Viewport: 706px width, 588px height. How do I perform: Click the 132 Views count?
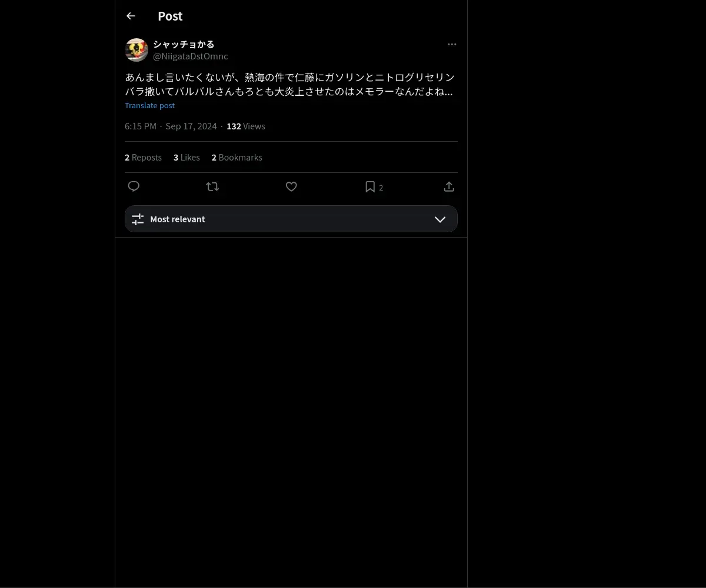[246, 126]
